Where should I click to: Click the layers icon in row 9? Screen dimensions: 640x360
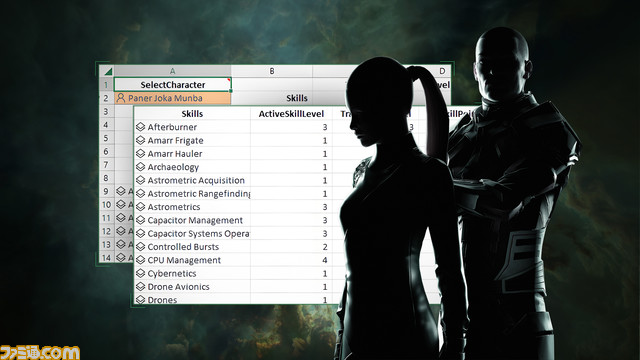[x=120, y=191]
